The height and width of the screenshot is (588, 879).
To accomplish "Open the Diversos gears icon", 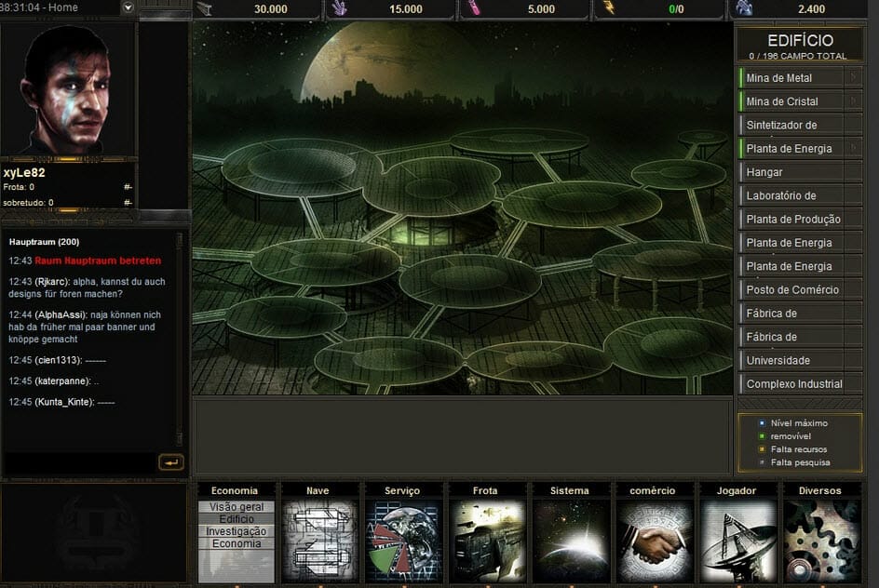I will point(820,541).
